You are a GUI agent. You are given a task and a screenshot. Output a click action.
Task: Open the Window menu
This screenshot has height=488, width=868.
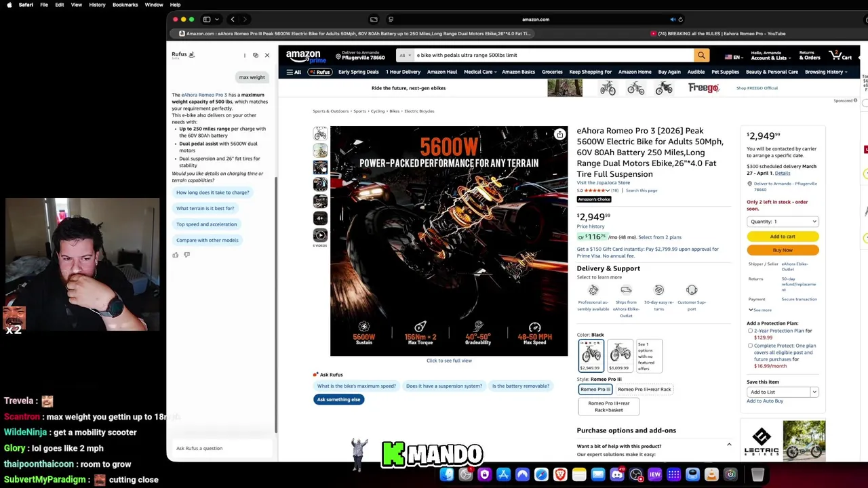point(154,5)
